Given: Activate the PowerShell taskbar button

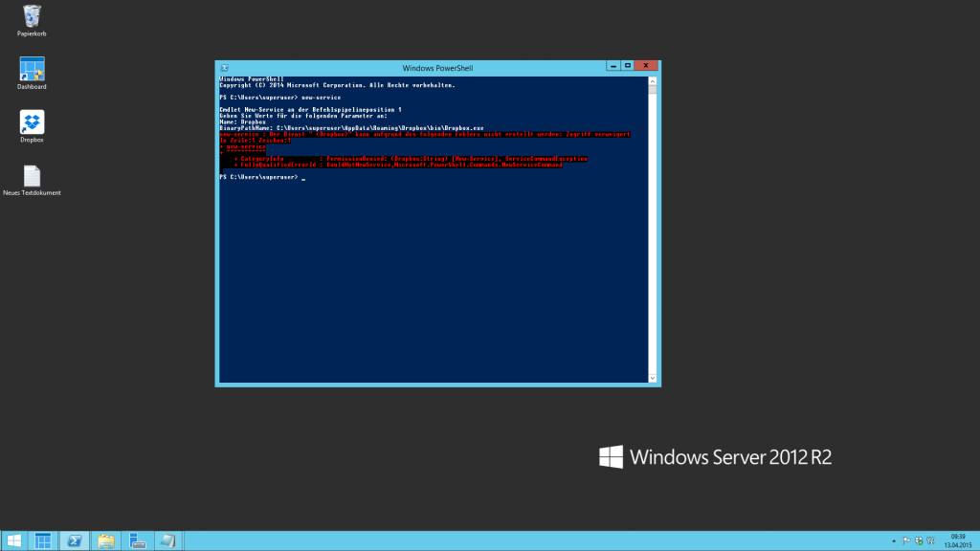Looking at the screenshot, I should pyautogui.click(x=75, y=541).
